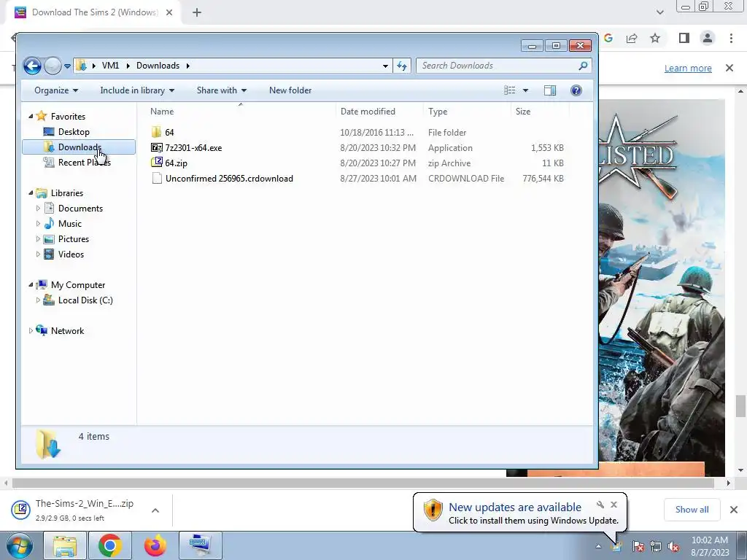The height and width of the screenshot is (560, 747).
Task: Open the Include in library menu
Action: coord(137,90)
